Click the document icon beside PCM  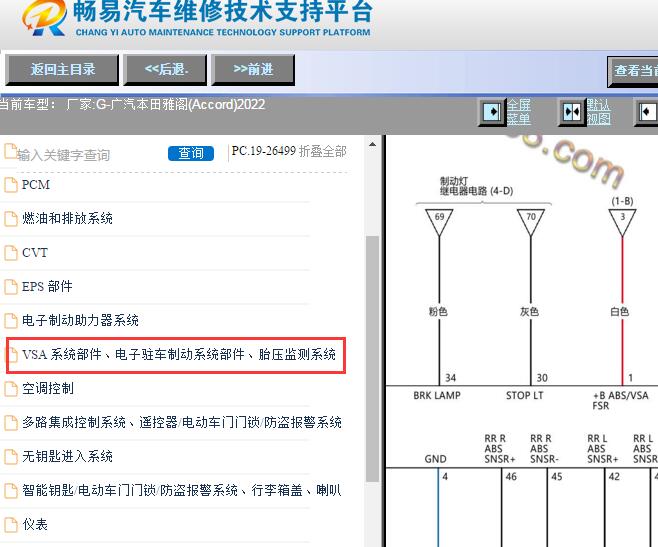click(11, 185)
